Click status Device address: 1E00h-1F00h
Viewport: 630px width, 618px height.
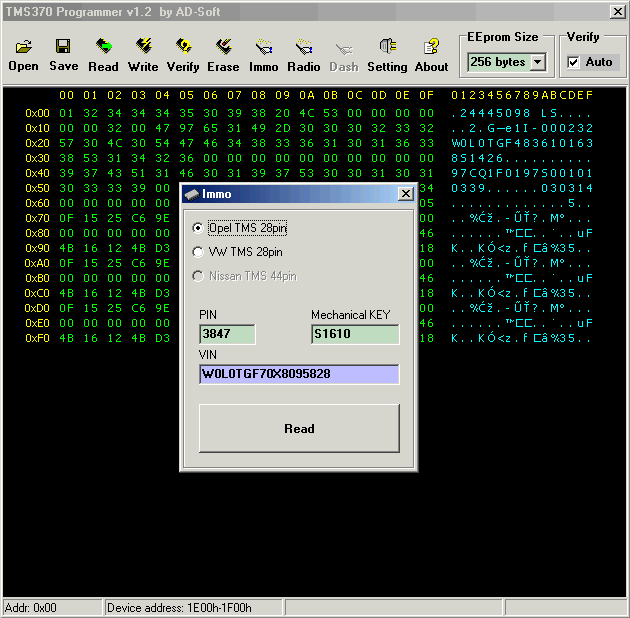[179, 608]
